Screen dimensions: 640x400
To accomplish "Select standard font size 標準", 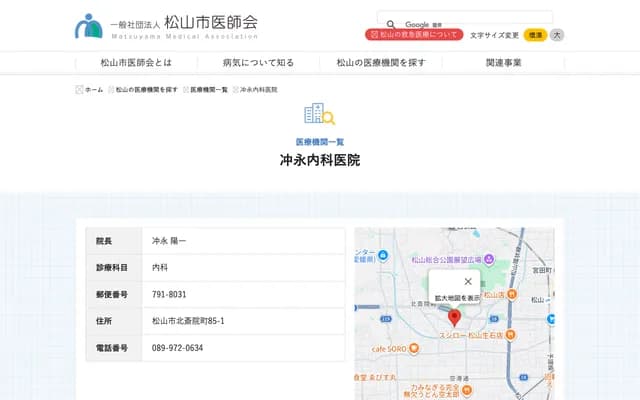I will [x=535, y=34].
